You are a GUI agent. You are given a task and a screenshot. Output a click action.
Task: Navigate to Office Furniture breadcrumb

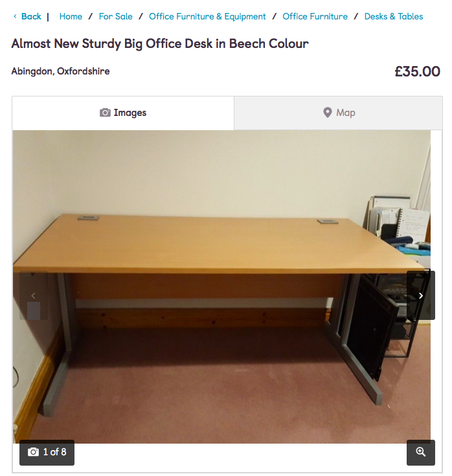click(315, 16)
